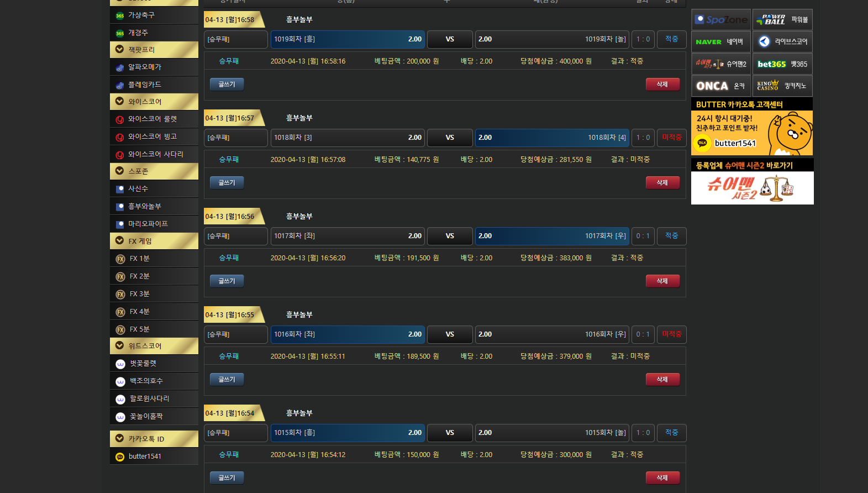Collapse the 위드스코어 menu group
Screen dimensions: 868x493
(x=154, y=346)
